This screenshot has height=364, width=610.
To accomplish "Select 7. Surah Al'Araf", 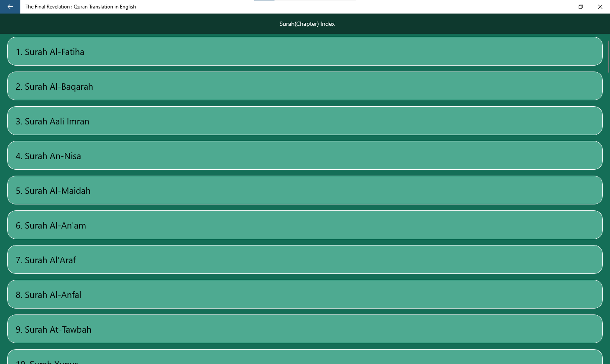I will tap(305, 259).
